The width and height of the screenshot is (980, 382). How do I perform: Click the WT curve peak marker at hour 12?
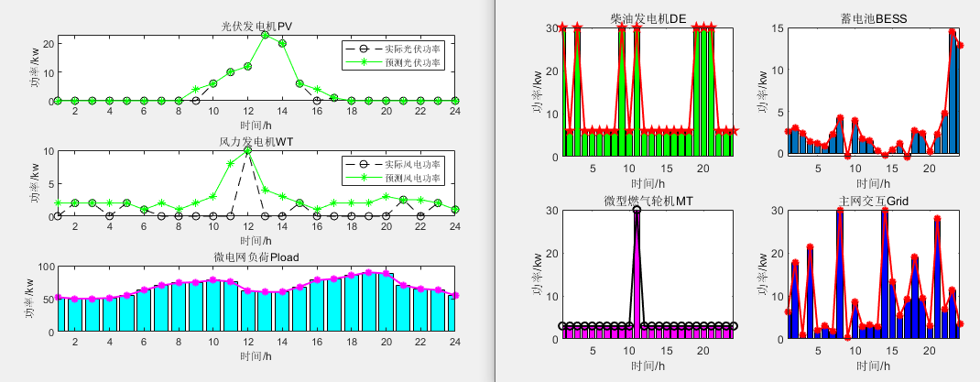tap(247, 150)
